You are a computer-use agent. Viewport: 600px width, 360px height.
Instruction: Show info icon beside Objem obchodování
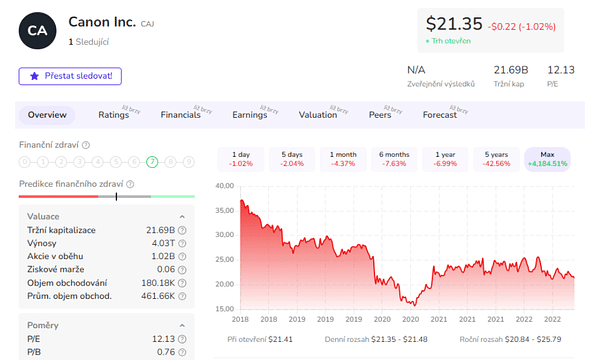click(183, 283)
